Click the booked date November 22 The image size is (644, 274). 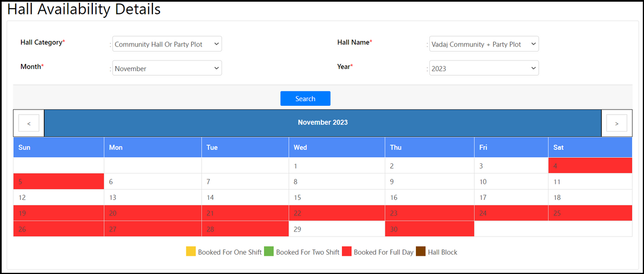click(336, 213)
